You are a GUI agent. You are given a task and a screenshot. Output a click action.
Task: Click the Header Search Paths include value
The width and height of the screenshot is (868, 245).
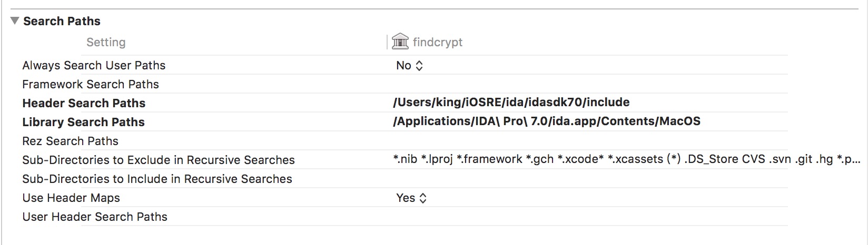pyautogui.click(x=511, y=102)
